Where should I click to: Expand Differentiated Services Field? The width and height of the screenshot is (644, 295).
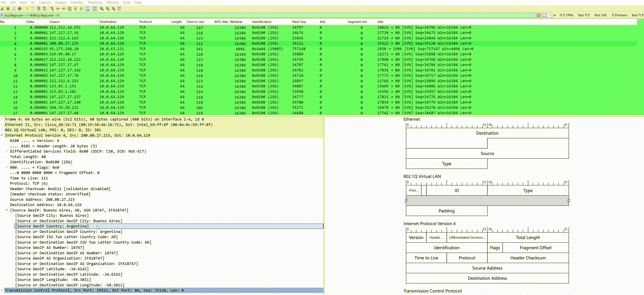[x=7, y=151]
